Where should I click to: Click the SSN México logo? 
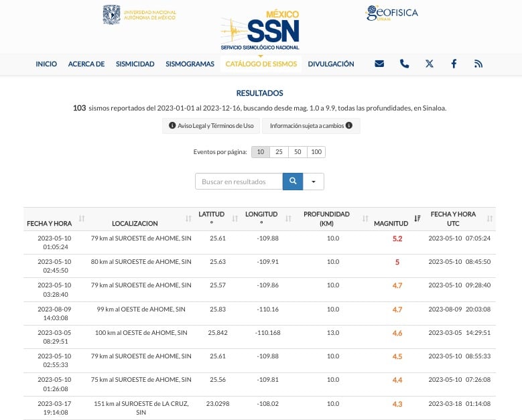point(260,30)
